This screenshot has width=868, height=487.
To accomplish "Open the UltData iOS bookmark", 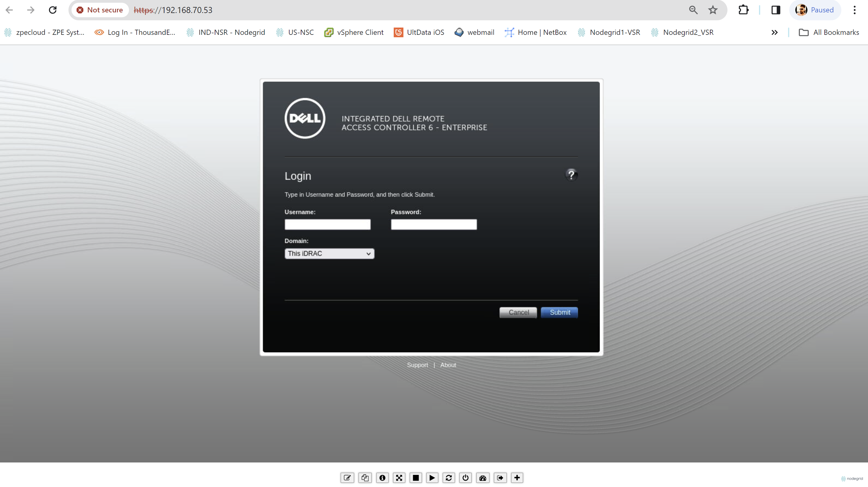I will [x=419, y=32].
